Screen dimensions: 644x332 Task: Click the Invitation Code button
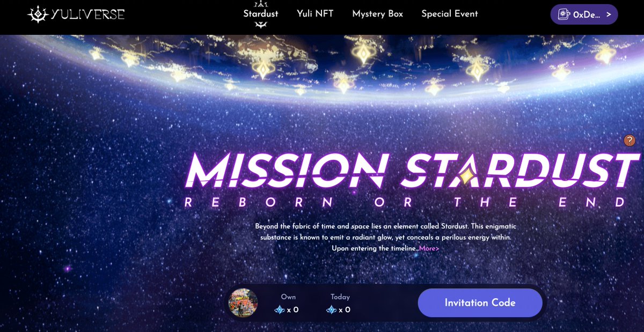point(480,303)
